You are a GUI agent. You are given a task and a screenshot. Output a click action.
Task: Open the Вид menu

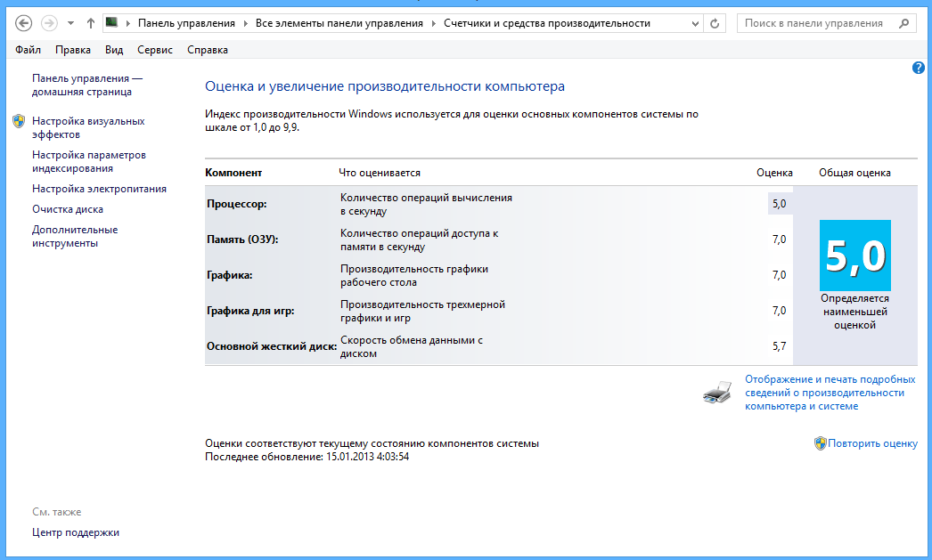click(114, 50)
